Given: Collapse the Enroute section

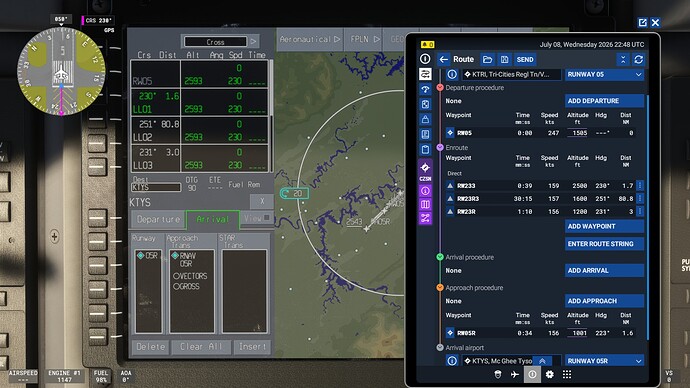Looking at the screenshot, I should (440, 147).
